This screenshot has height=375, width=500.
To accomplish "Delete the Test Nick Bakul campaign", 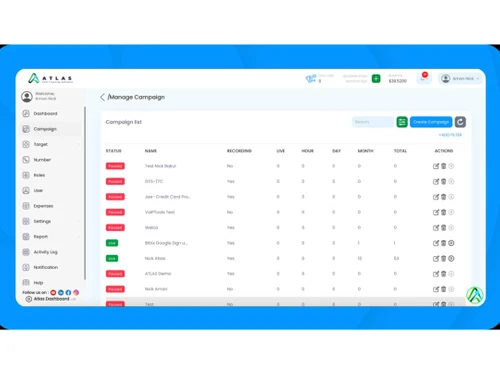I will [x=444, y=166].
